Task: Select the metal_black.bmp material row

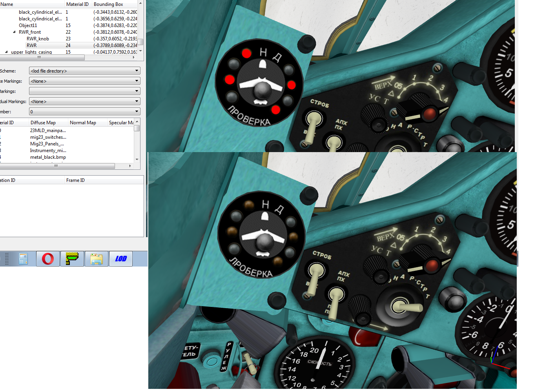Action: pos(67,157)
